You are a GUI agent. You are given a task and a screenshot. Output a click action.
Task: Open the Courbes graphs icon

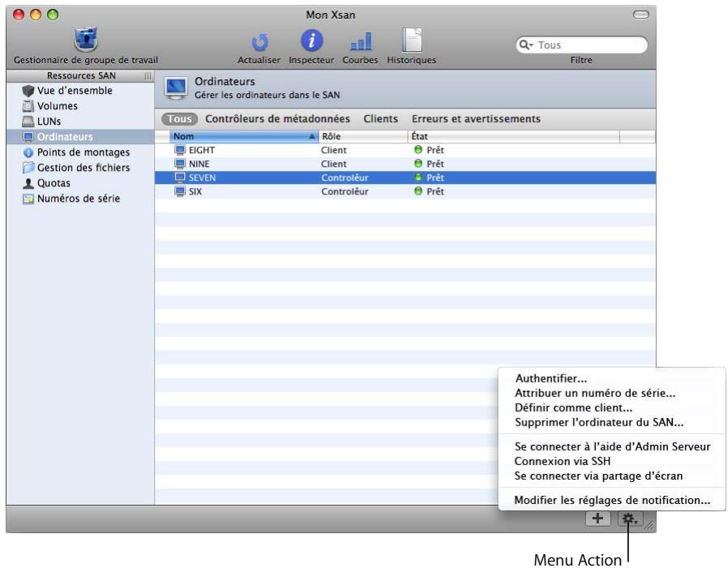360,41
